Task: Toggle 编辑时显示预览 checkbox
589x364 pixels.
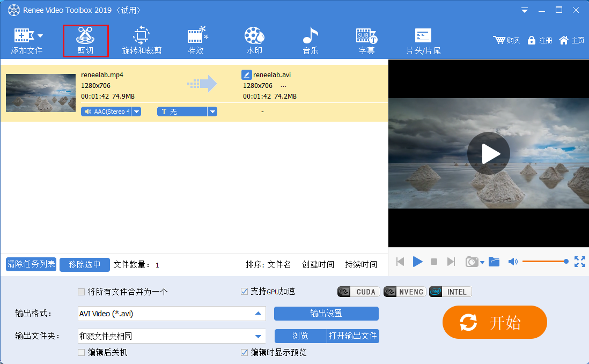Action: coord(244,352)
